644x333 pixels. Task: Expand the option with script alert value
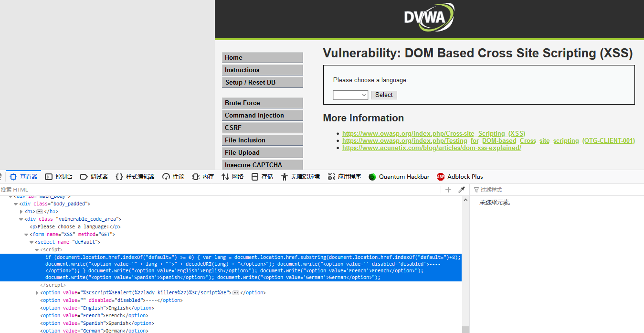[37, 293]
